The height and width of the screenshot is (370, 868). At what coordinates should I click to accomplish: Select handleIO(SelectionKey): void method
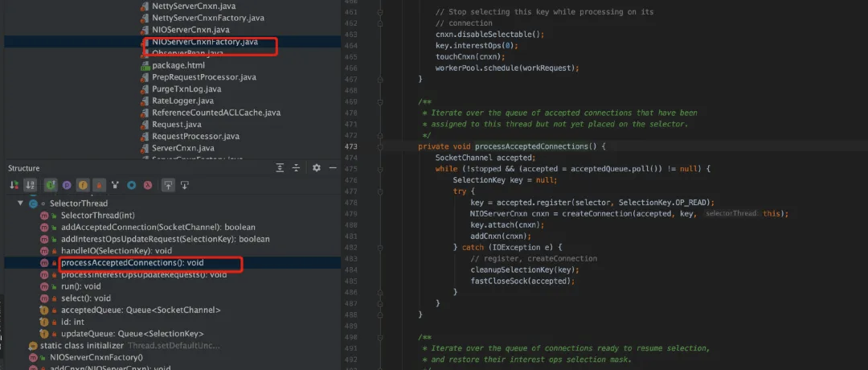tap(117, 251)
